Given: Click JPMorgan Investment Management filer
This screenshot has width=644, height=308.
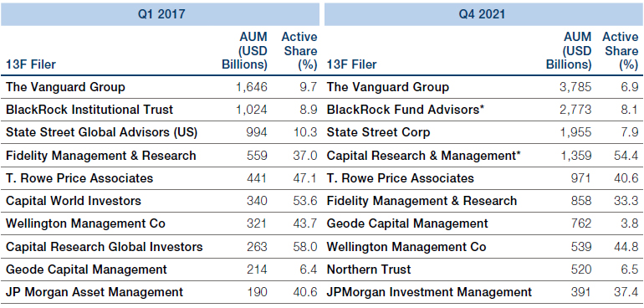Looking at the screenshot, I should click(x=429, y=292).
